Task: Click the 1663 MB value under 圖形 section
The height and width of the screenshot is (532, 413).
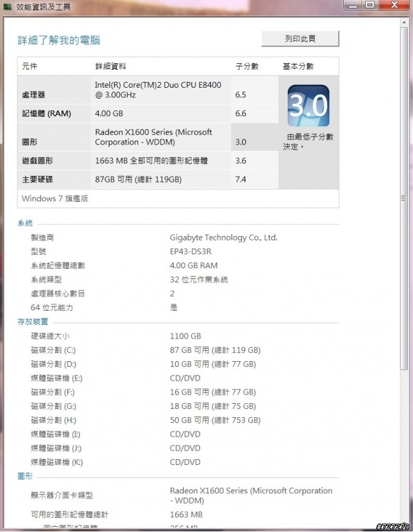Action: (186, 515)
